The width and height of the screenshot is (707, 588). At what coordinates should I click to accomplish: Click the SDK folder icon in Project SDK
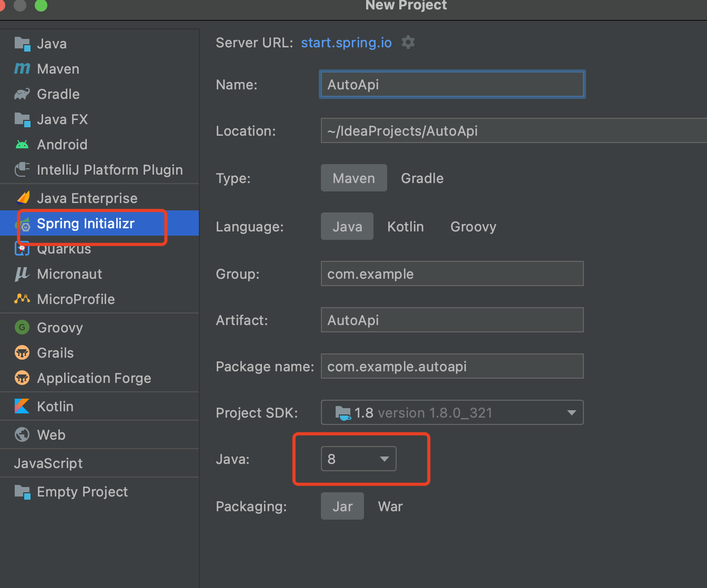pyautogui.click(x=343, y=413)
